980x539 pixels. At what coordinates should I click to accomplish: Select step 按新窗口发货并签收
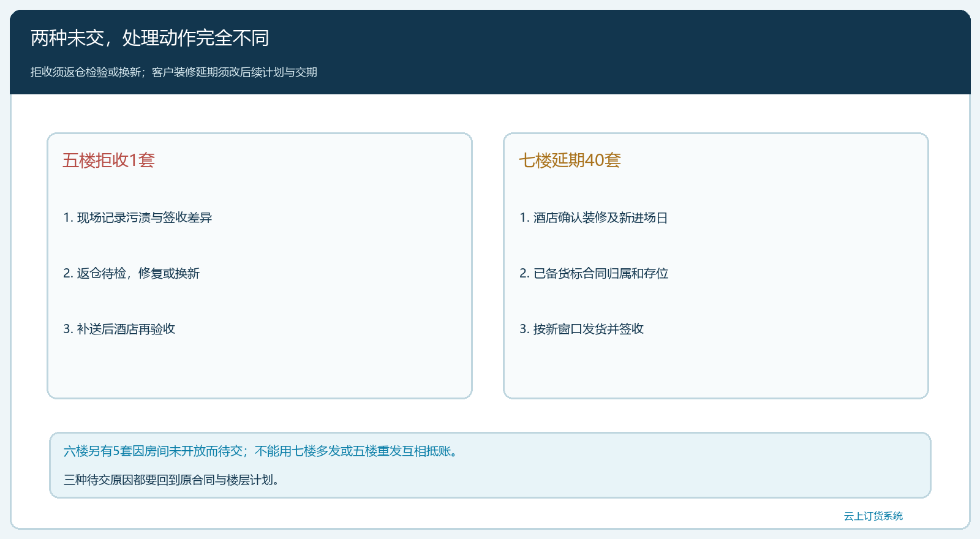click(581, 329)
